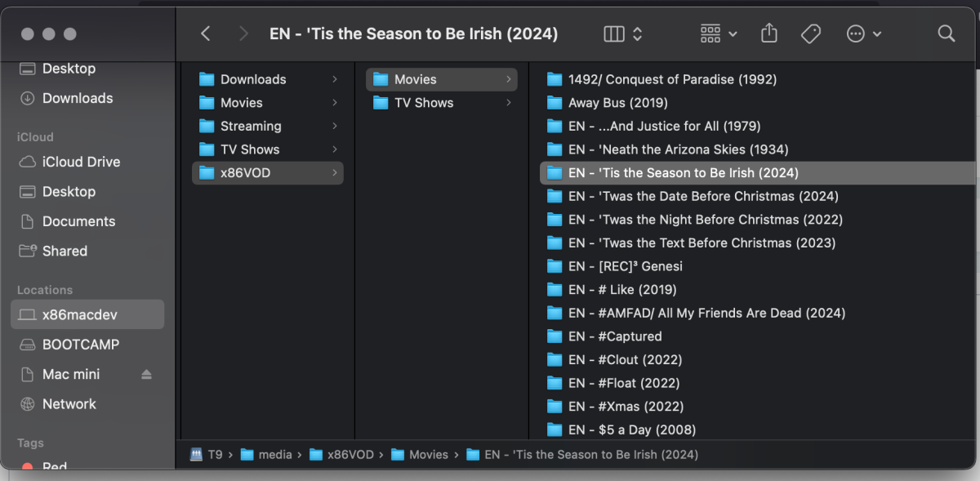
Task: Click the Tags icon in the toolbar
Action: click(813, 33)
